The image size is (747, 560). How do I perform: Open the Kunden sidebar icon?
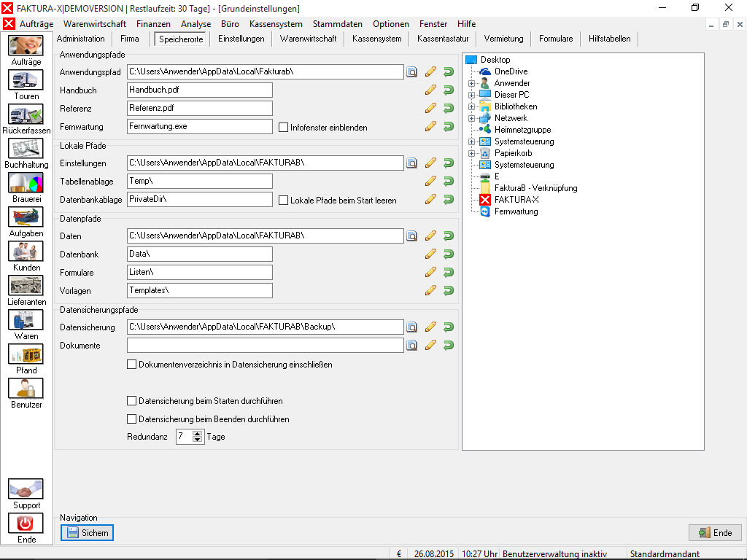pos(26,251)
